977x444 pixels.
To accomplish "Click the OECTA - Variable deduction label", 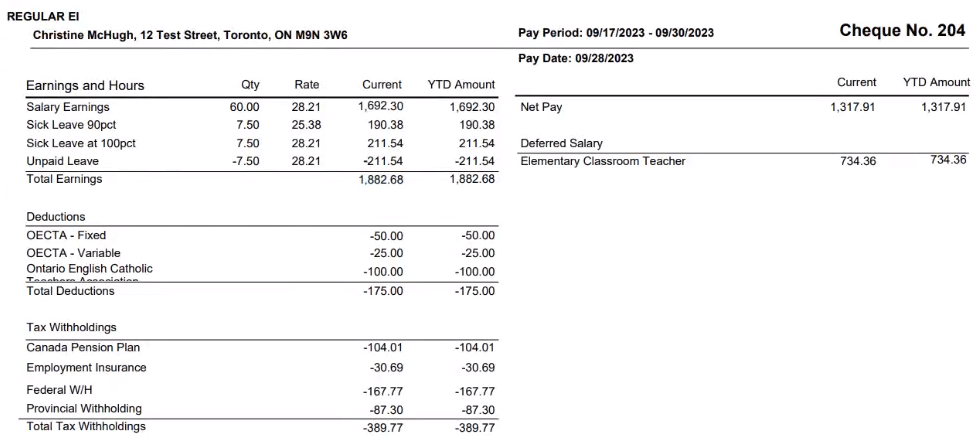I will (x=73, y=253).
